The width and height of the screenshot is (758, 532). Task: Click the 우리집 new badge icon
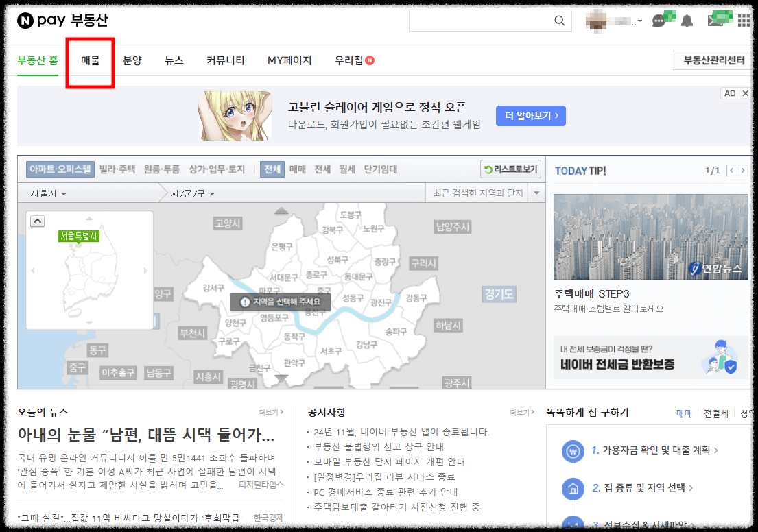tap(370, 60)
